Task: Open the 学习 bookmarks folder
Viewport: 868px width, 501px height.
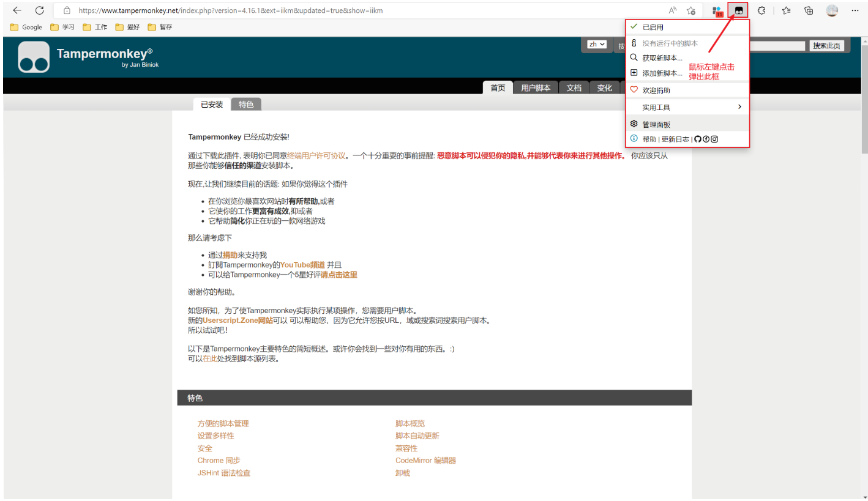Action: pos(62,27)
